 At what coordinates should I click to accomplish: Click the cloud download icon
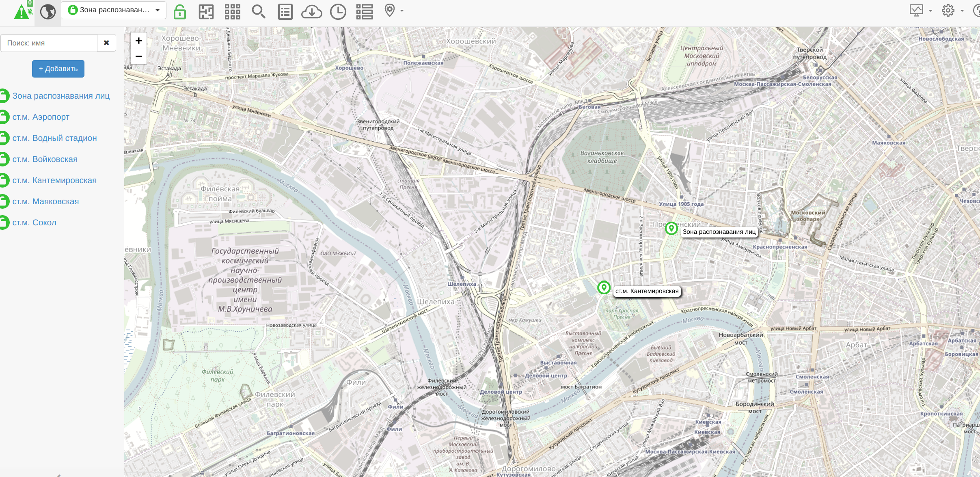coord(312,12)
